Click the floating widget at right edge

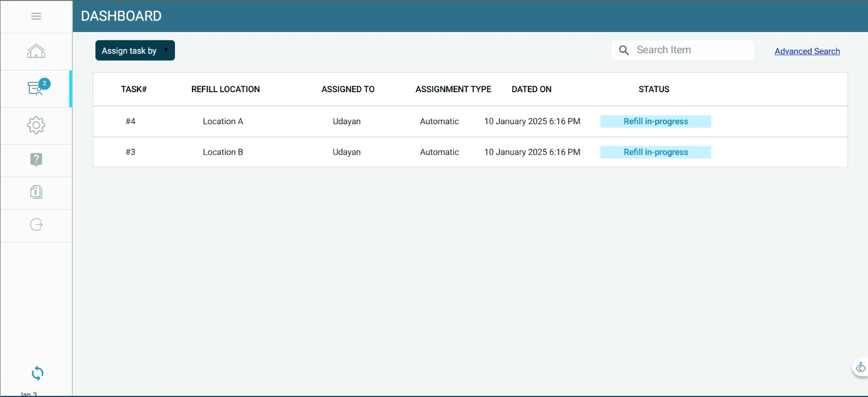click(x=860, y=368)
